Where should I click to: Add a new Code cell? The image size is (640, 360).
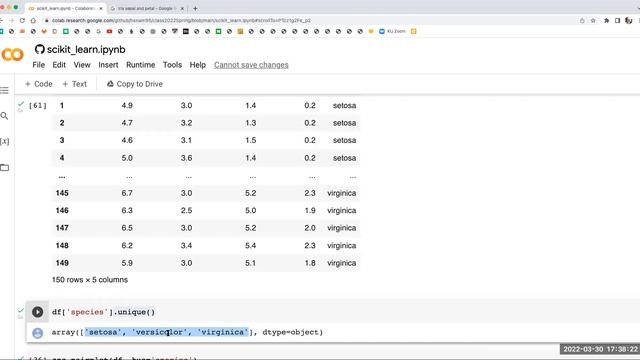(39, 84)
